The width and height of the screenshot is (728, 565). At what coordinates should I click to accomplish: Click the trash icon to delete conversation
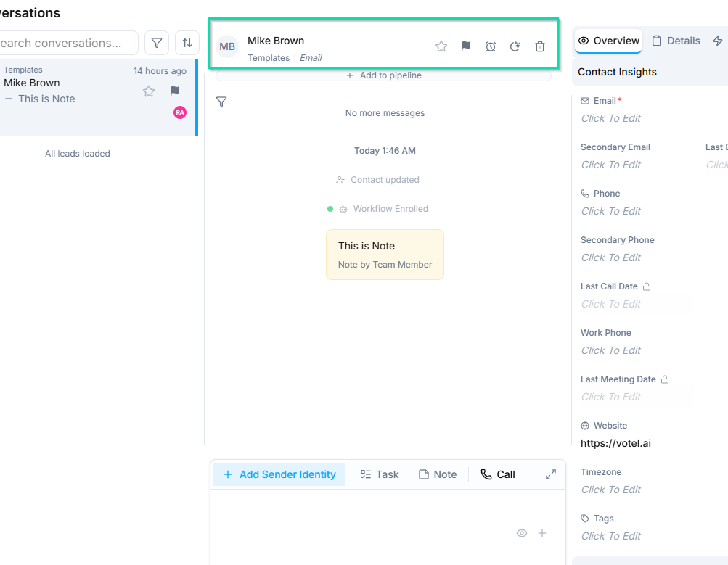[x=540, y=46]
